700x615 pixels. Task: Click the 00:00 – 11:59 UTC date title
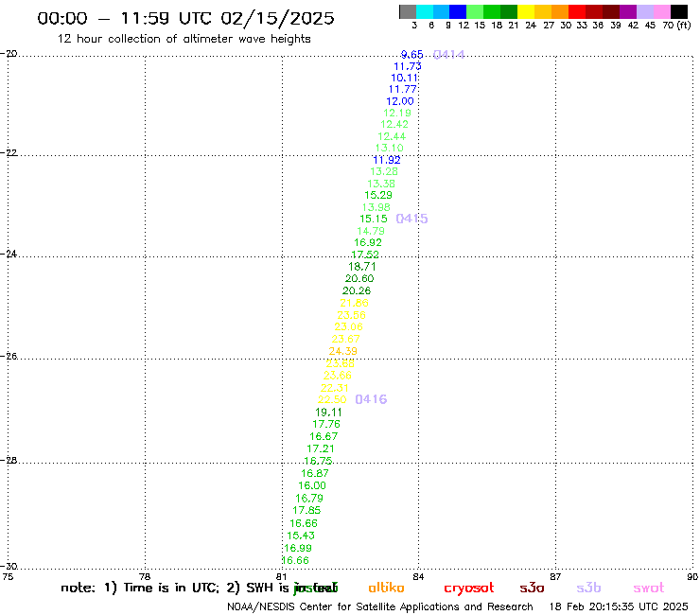pyautogui.click(x=185, y=18)
